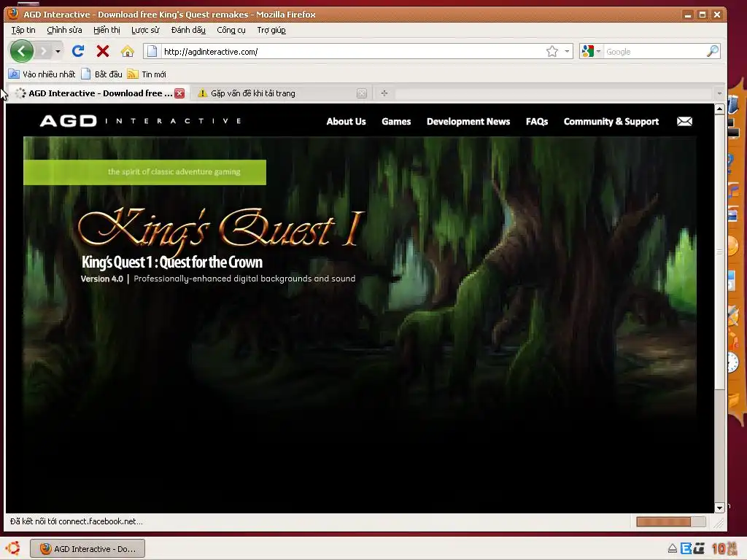Select the AGD Interactive taskbar window button

pyautogui.click(x=88, y=548)
